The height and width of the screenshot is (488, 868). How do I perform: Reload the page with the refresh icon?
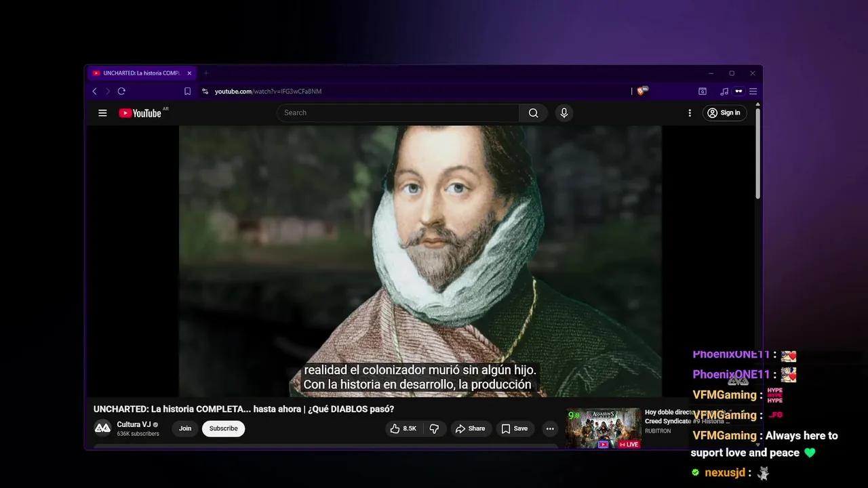(121, 91)
